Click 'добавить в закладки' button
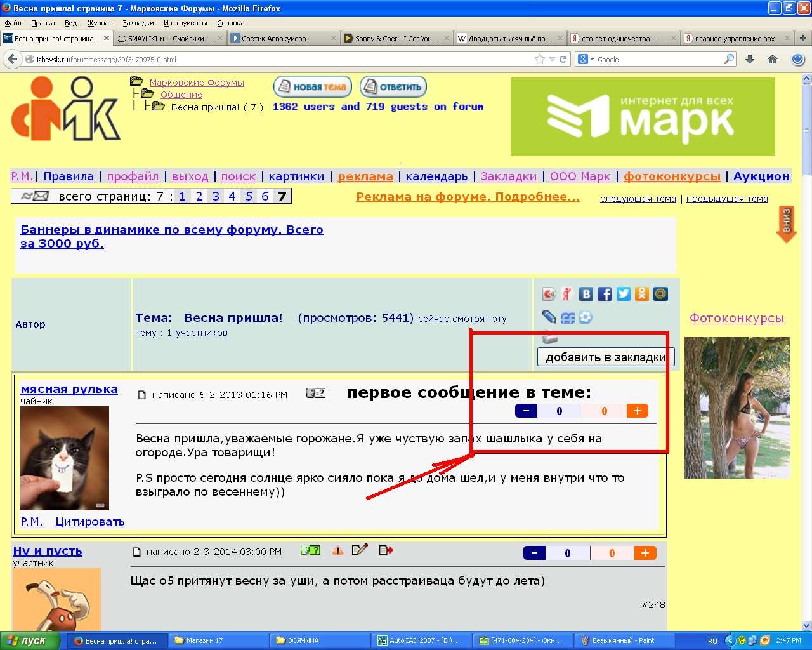 tap(606, 357)
